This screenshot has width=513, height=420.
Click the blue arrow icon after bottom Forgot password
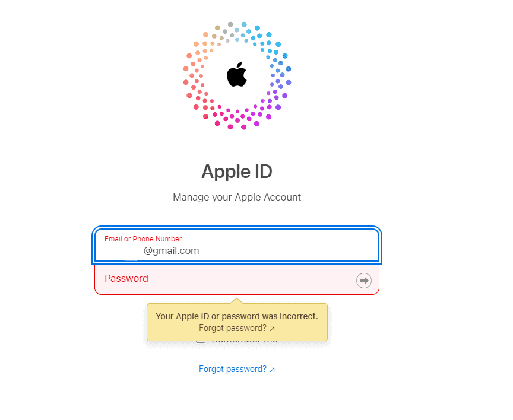272,370
